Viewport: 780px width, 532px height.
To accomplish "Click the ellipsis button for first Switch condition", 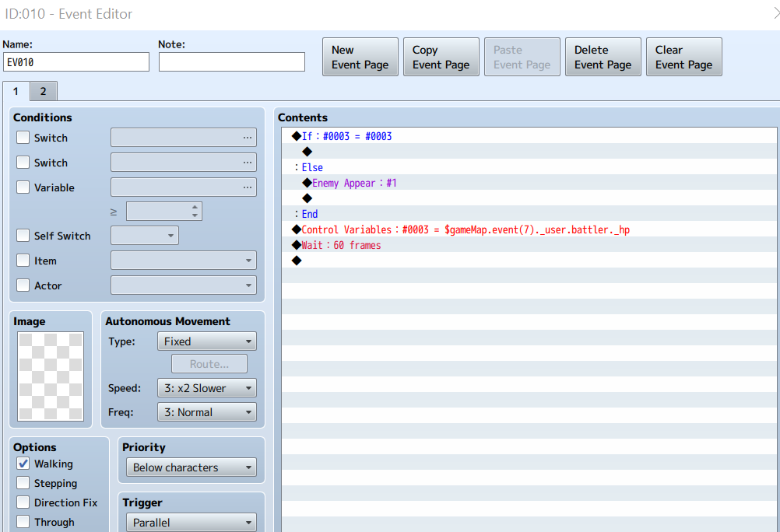I will coord(248,138).
